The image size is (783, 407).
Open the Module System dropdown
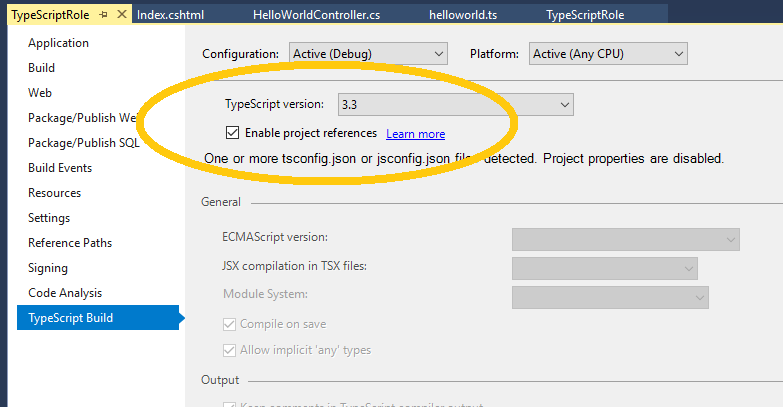click(610, 298)
